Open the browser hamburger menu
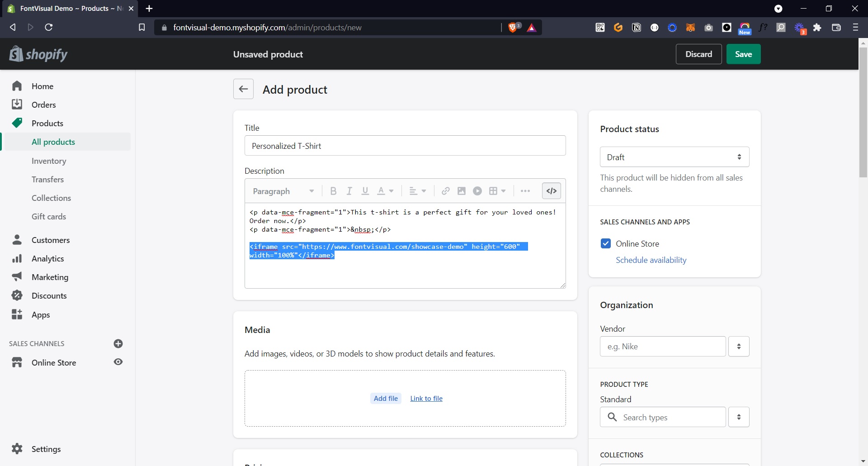The height and width of the screenshot is (466, 868). 855,27
